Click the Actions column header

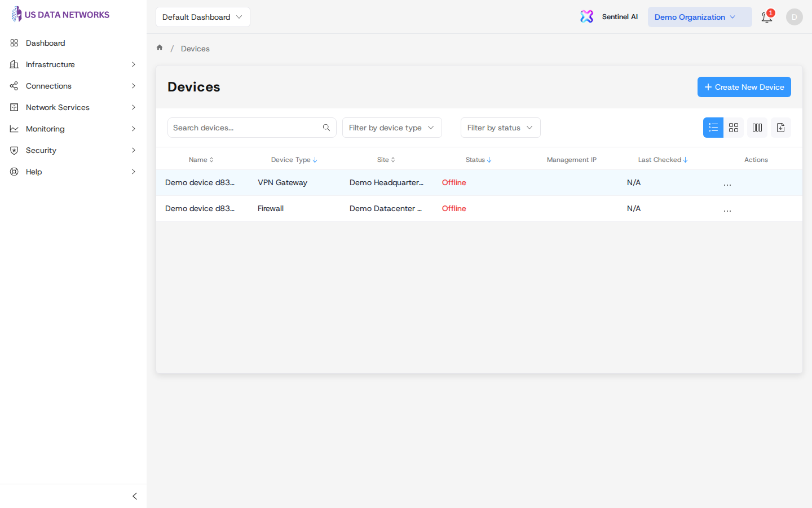[x=756, y=160]
